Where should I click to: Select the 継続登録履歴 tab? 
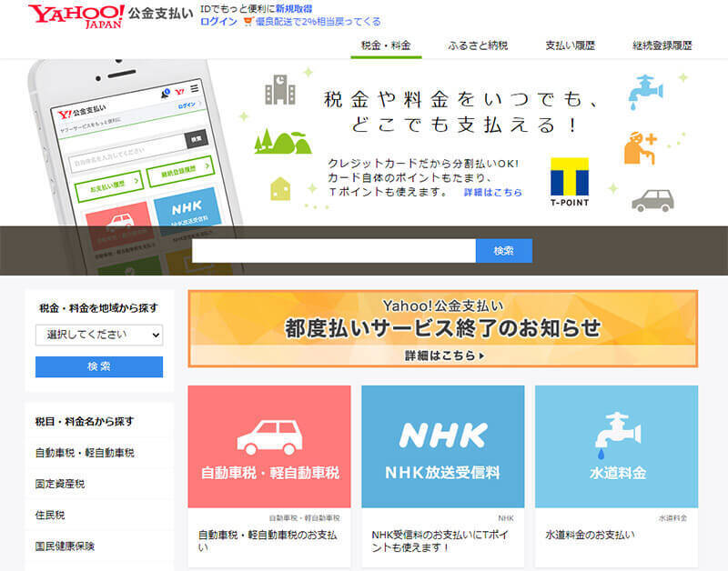point(662,45)
